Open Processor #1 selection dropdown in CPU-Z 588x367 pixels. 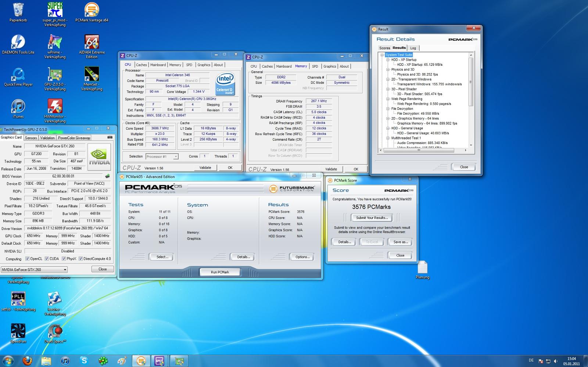pyautogui.click(x=162, y=156)
